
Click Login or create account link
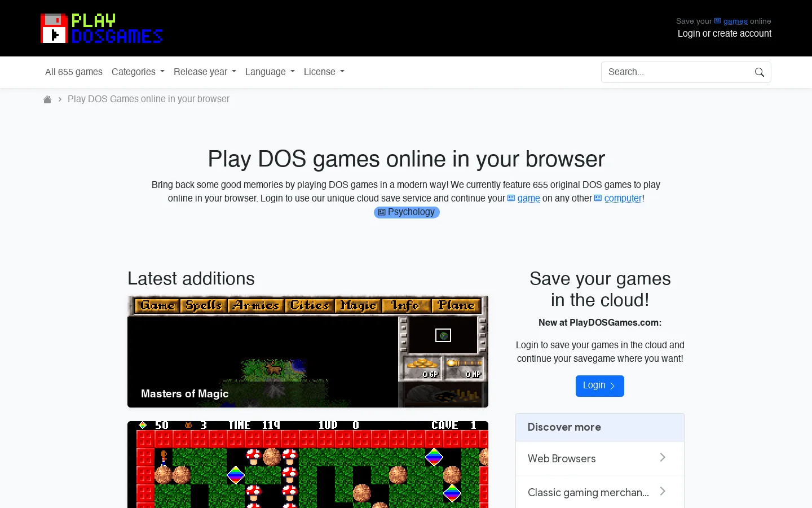click(724, 33)
